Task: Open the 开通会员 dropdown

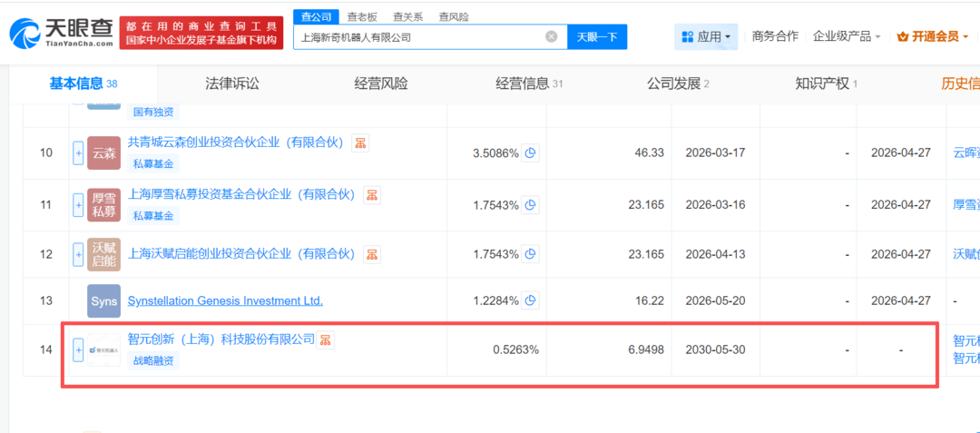Action: pyautogui.click(x=933, y=37)
